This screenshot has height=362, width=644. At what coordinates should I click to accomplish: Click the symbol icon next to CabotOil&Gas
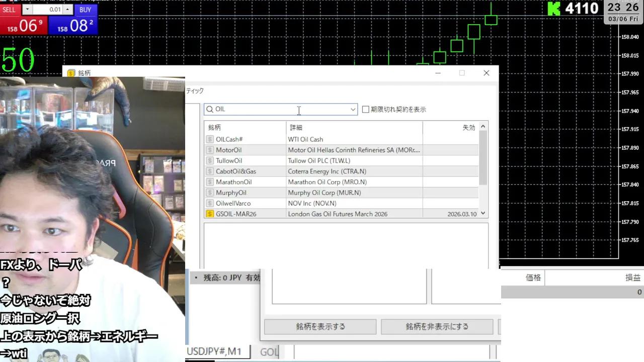210,171
